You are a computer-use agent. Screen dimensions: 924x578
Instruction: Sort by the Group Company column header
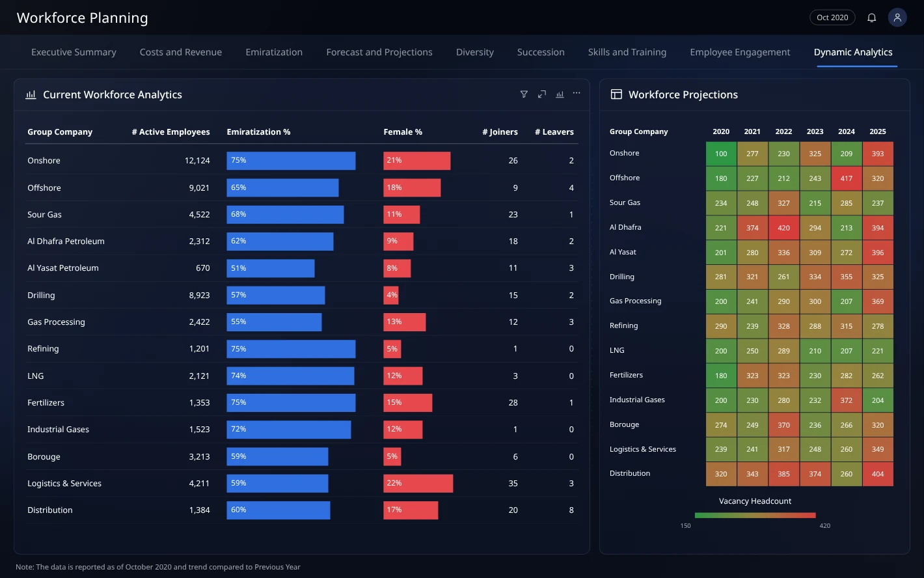(x=60, y=132)
